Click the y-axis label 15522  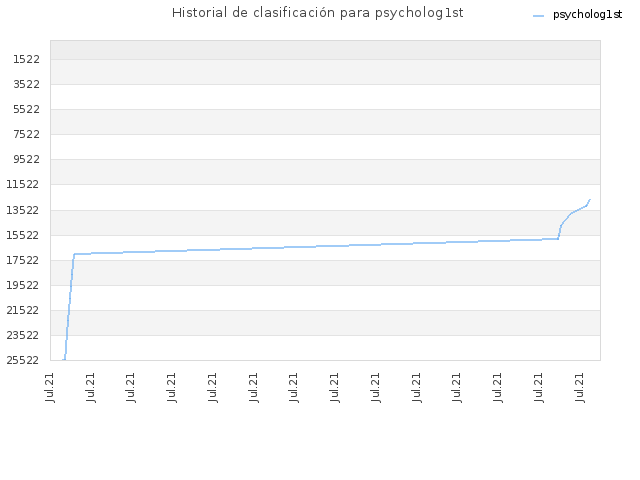coord(23,236)
